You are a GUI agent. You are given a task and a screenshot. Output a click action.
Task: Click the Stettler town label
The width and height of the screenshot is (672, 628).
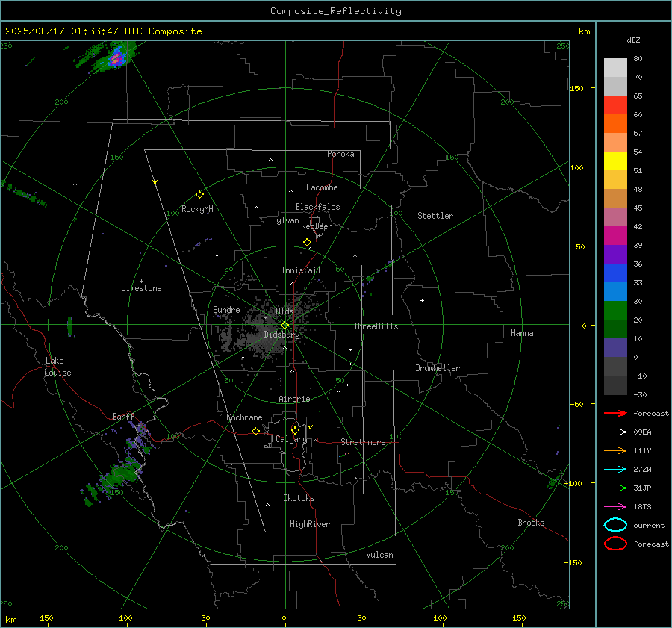435,216
